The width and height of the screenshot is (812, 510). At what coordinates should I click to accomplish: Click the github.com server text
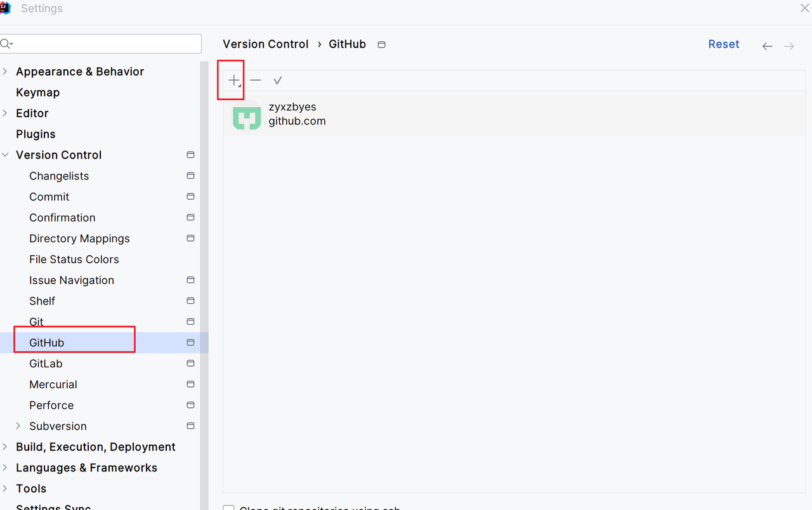(297, 121)
